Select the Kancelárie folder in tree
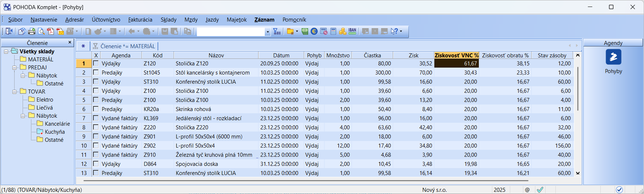This screenshot has height=194, width=644. pos(57,124)
